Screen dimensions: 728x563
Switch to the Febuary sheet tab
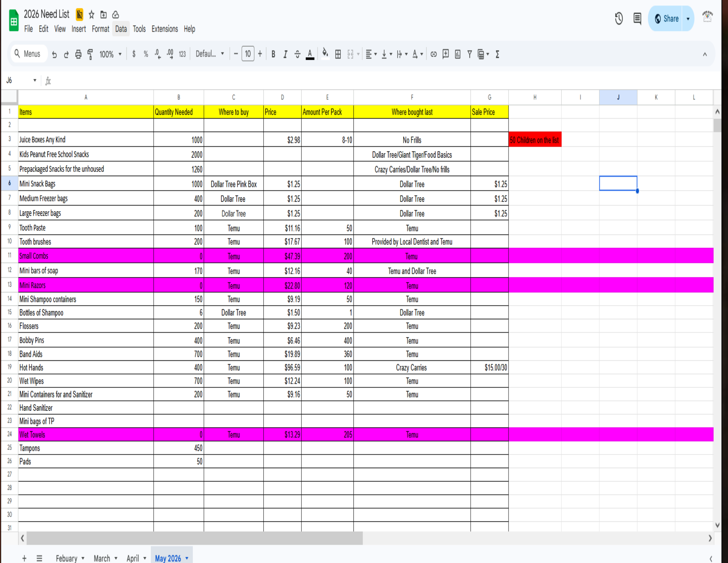click(67, 558)
